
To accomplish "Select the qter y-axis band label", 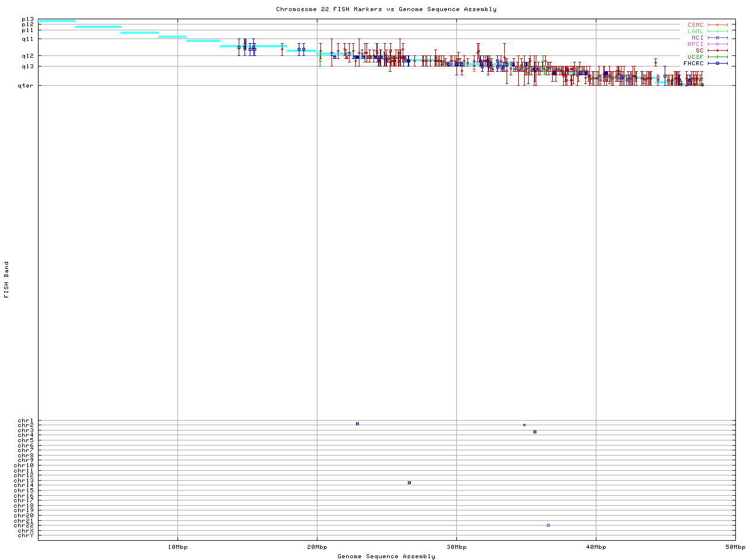I will coord(25,86).
